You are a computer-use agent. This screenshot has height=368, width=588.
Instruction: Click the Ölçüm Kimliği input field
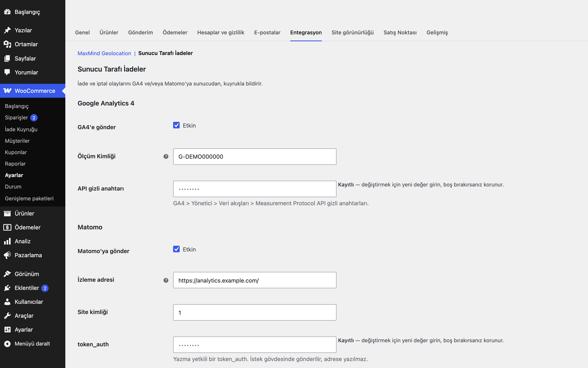(x=255, y=156)
